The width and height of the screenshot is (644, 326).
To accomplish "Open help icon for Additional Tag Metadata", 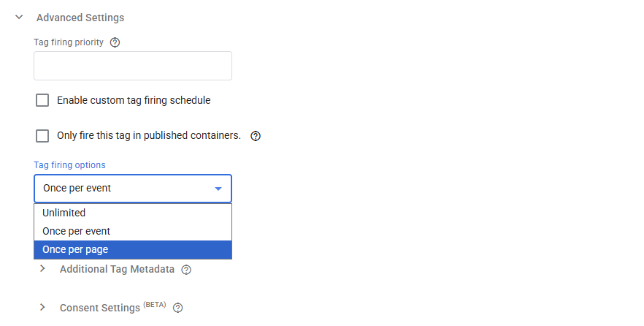I will point(186,270).
